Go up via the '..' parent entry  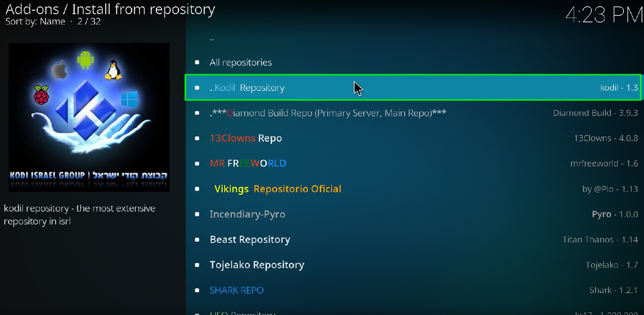click(x=413, y=38)
